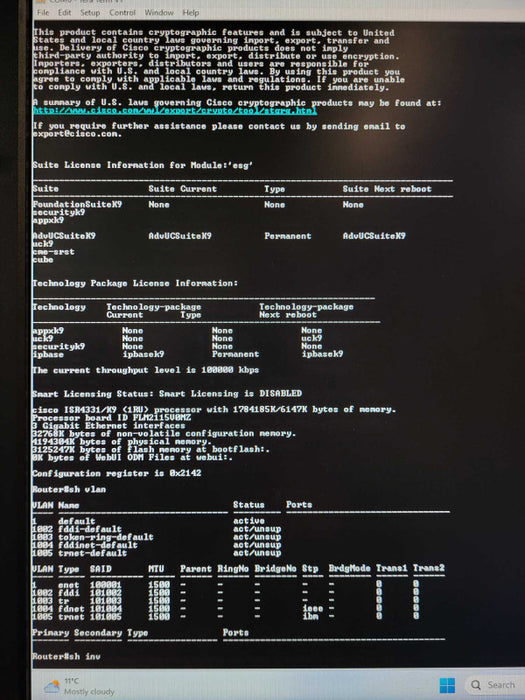Click the "token-ring-default" VLAN name
Image resolution: width=525 pixels, height=700 pixels.
tap(106, 537)
